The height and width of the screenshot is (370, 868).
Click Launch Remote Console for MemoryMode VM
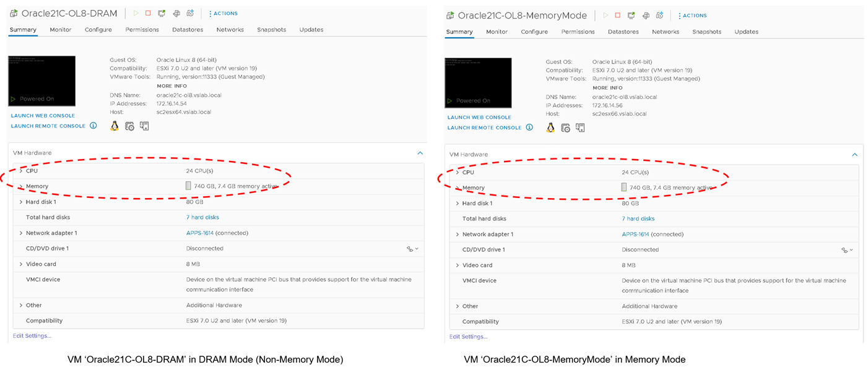coord(485,127)
